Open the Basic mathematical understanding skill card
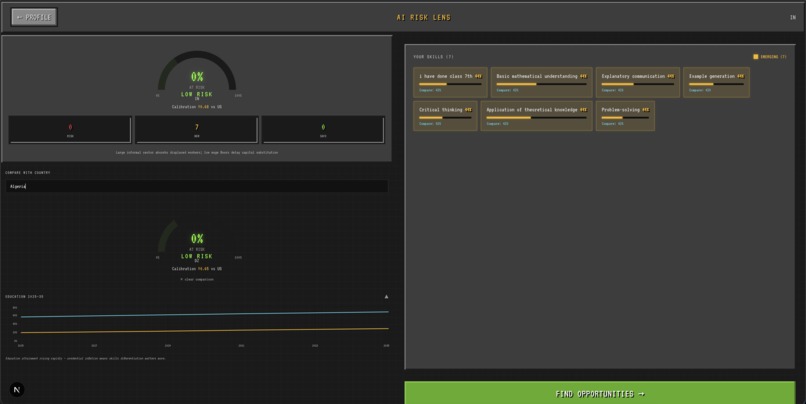 [x=541, y=82]
